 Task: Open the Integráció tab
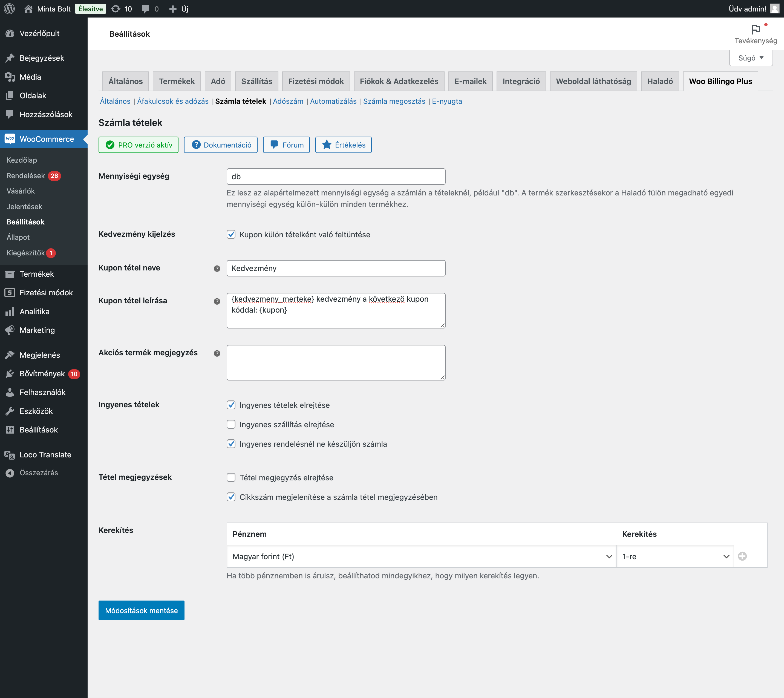[x=521, y=81]
